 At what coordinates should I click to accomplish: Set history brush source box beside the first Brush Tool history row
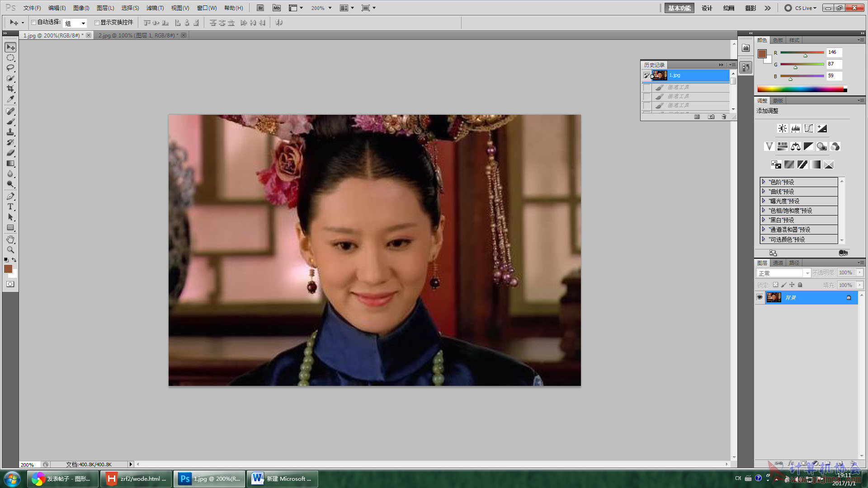click(x=647, y=88)
